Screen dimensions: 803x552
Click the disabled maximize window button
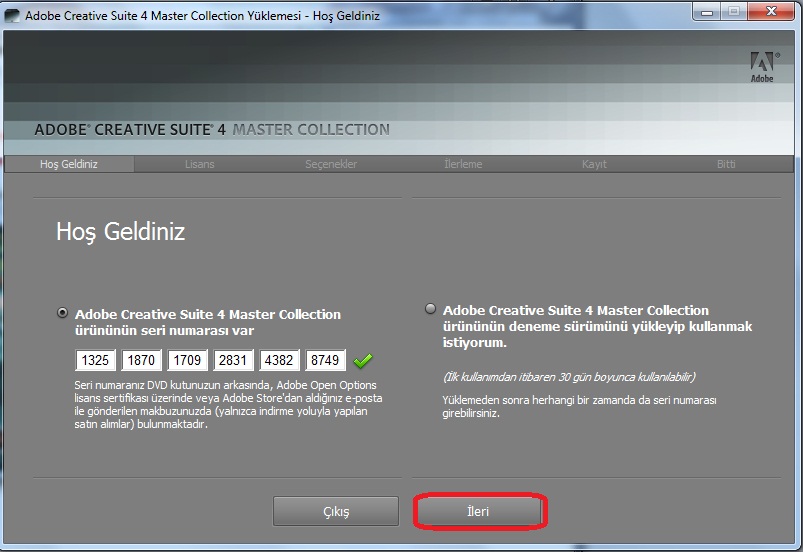coord(734,12)
